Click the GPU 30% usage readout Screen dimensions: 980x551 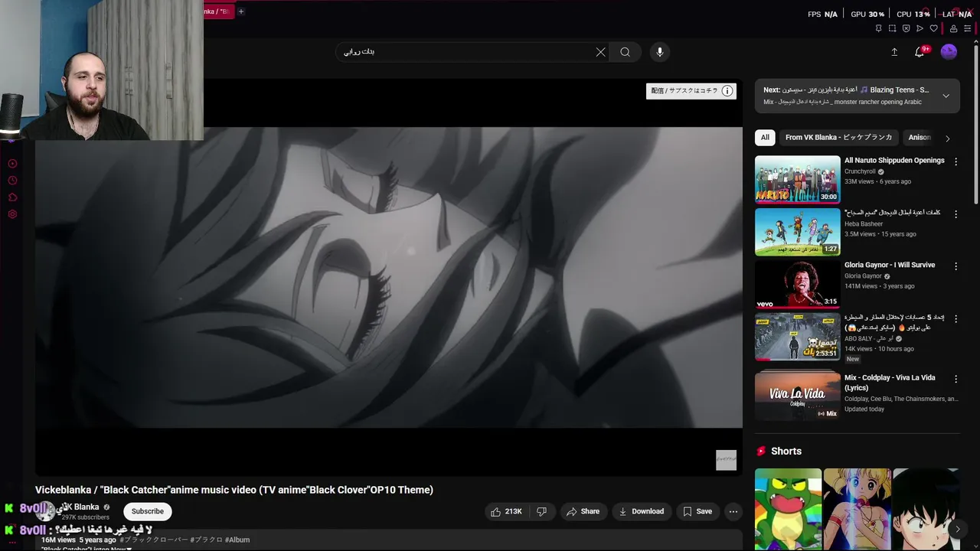click(x=867, y=14)
